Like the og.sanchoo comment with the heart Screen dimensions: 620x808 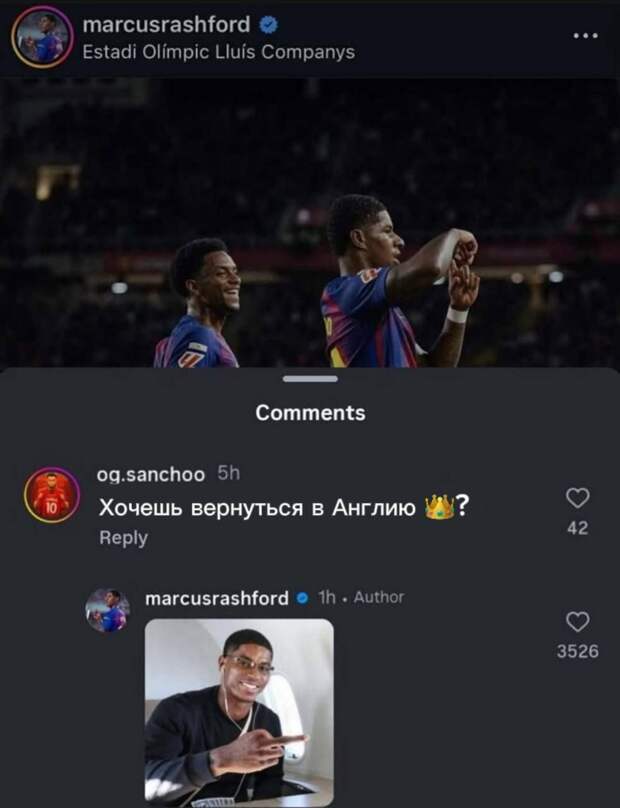click(577, 498)
